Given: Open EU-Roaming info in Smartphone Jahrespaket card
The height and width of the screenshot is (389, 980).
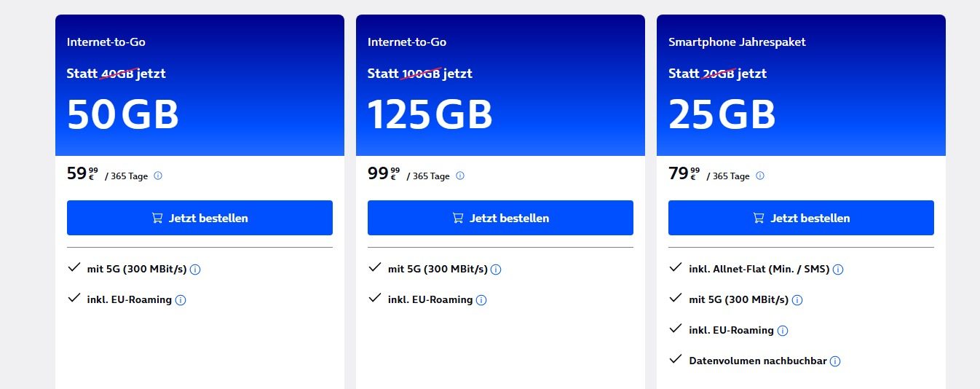Looking at the screenshot, I should pos(783,331).
